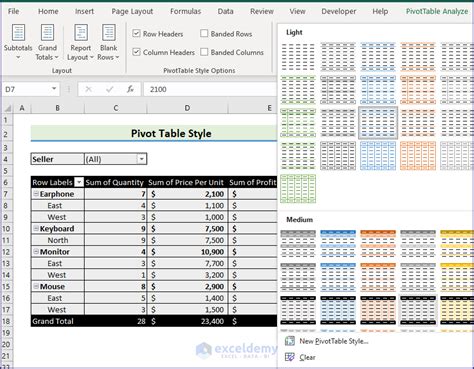Click New PivotTable Style... option

(x=334, y=341)
